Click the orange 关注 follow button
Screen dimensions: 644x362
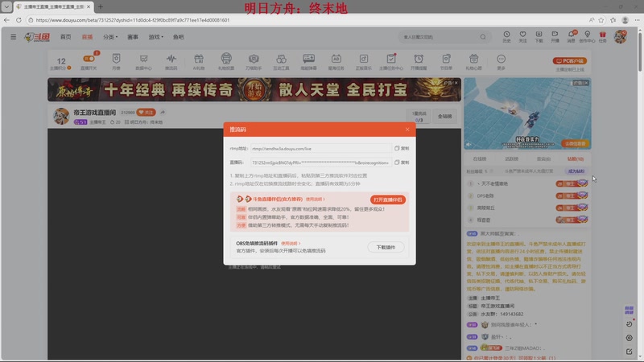pyautogui.click(x=146, y=112)
